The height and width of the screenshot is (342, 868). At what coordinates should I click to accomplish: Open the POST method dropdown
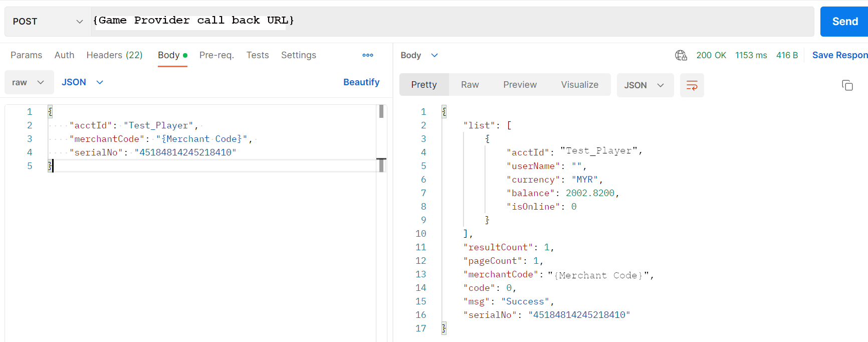[x=48, y=22]
